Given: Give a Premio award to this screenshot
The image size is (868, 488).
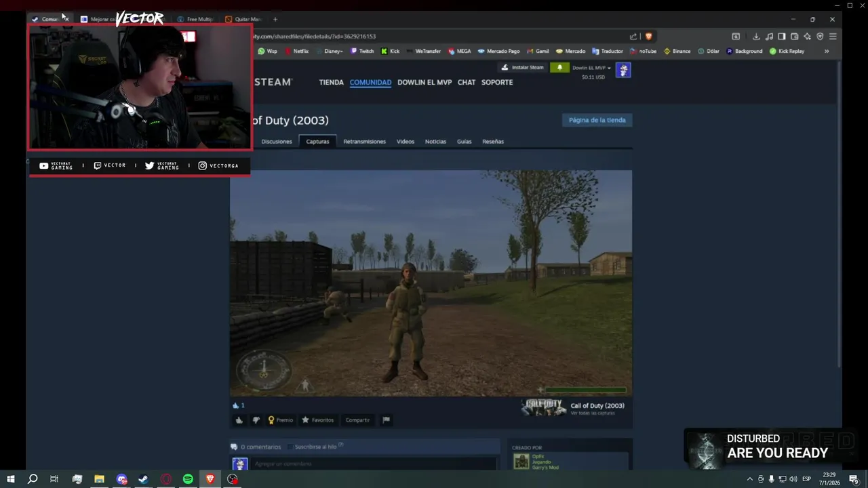Looking at the screenshot, I should pyautogui.click(x=280, y=420).
